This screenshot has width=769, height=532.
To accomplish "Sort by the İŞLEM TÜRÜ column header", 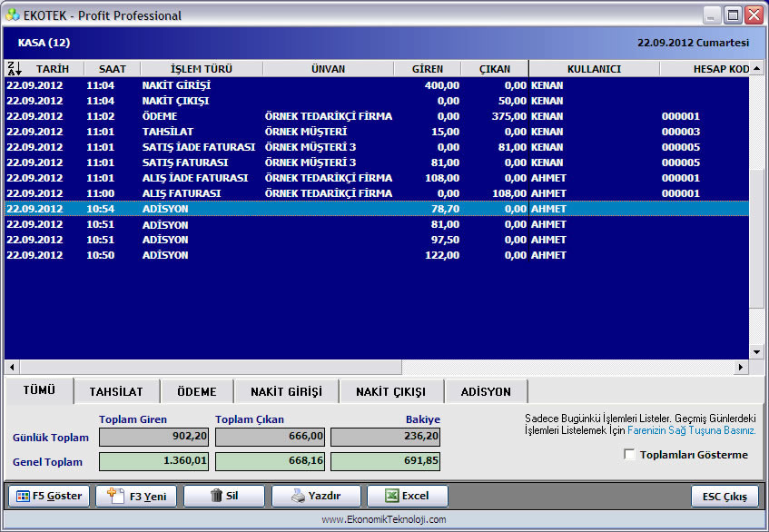I will click(202, 69).
